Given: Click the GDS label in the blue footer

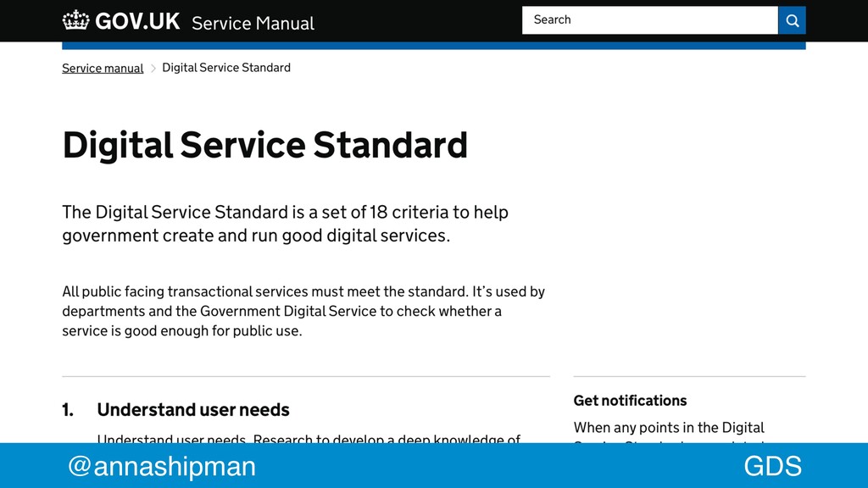Looking at the screenshot, I should coord(773,466).
